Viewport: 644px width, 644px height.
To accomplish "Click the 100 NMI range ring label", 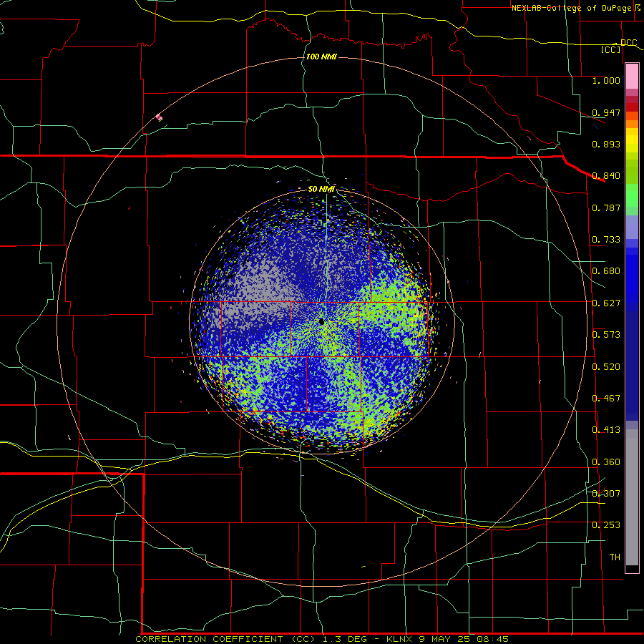I will pyautogui.click(x=321, y=57).
